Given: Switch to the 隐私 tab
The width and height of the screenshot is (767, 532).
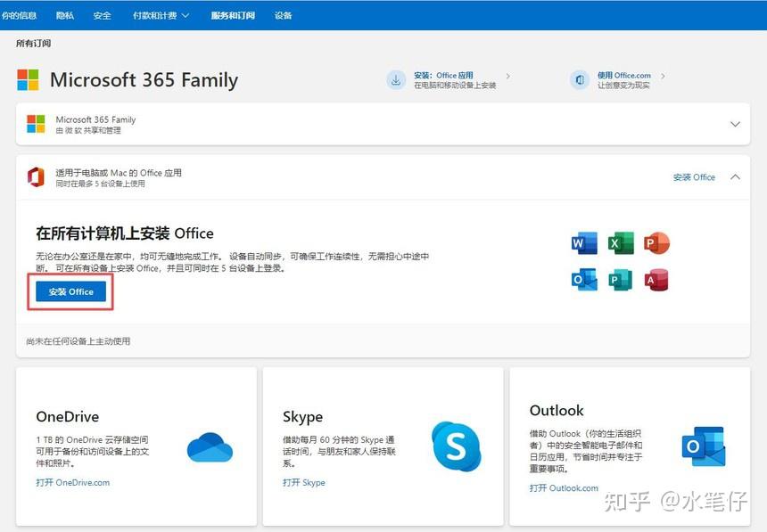Looking at the screenshot, I should [64, 15].
